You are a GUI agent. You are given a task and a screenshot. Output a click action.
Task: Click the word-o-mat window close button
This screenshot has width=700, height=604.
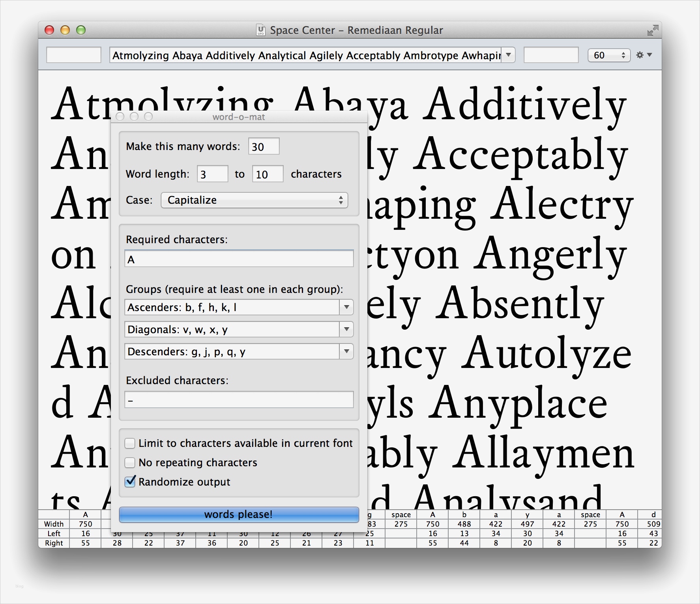click(120, 116)
